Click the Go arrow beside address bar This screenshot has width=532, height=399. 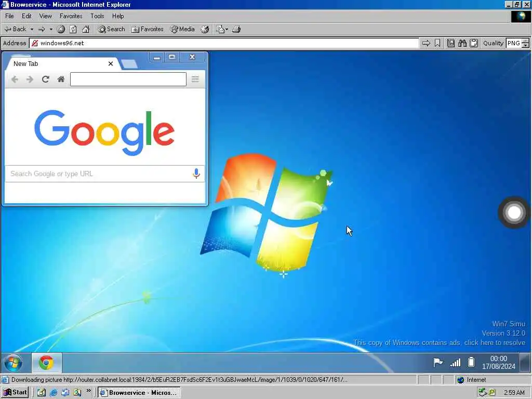pyautogui.click(x=426, y=43)
